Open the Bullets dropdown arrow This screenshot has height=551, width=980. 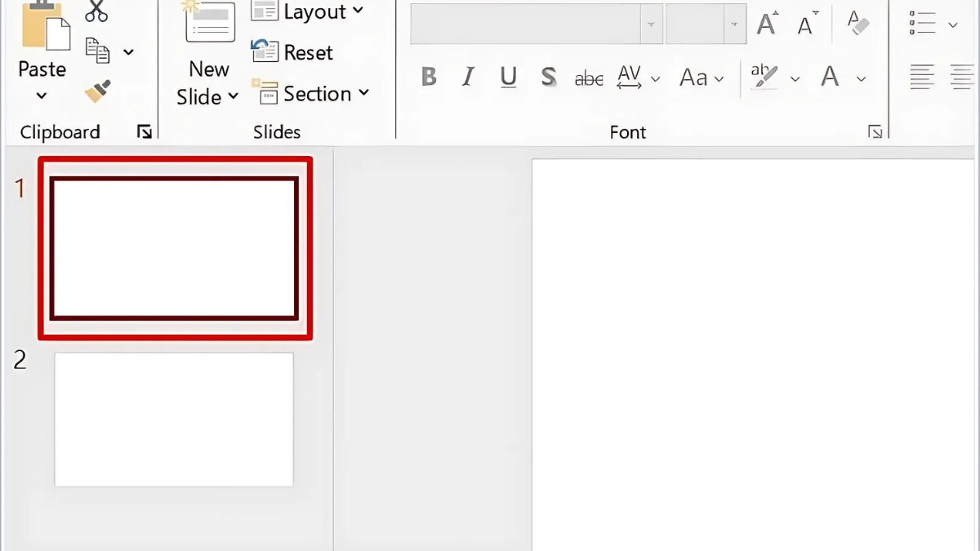pos(952,25)
